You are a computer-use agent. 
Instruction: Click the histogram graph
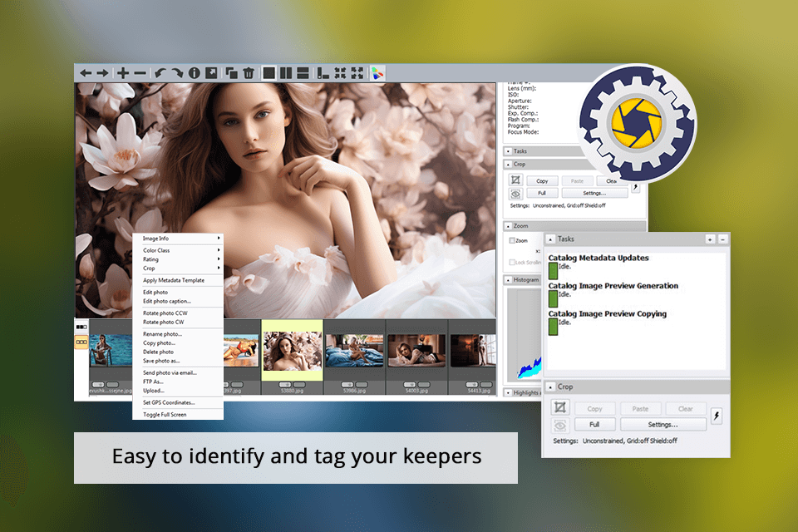pos(525,334)
